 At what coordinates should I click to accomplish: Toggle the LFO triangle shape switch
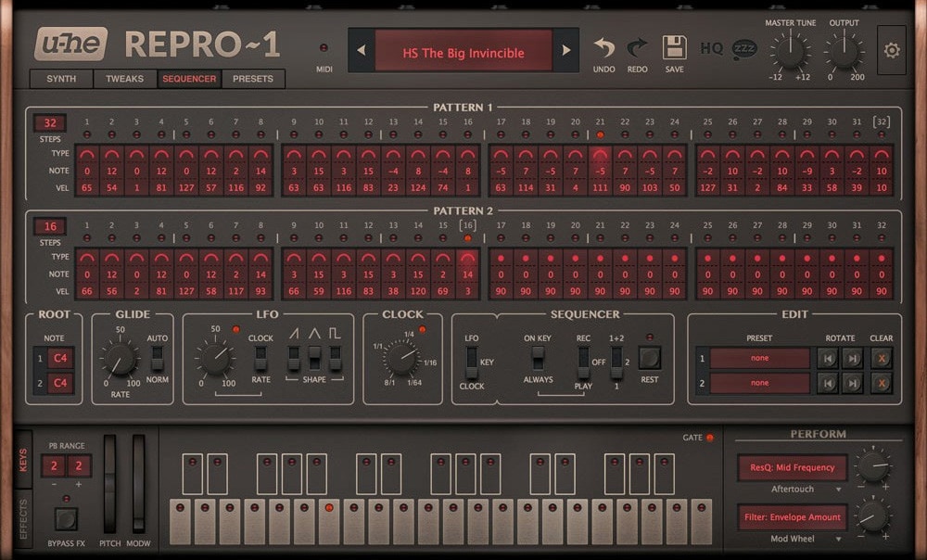pyautogui.click(x=314, y=359)
